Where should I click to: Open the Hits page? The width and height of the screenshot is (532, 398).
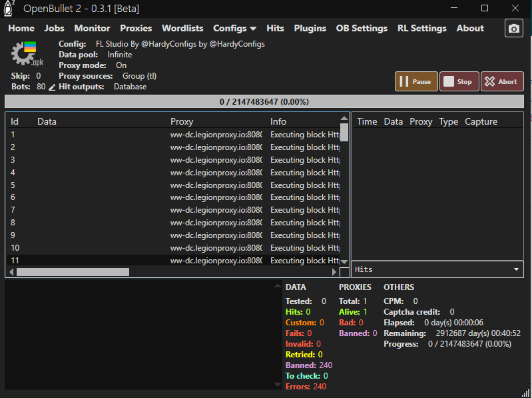click(x=275, y=28)
